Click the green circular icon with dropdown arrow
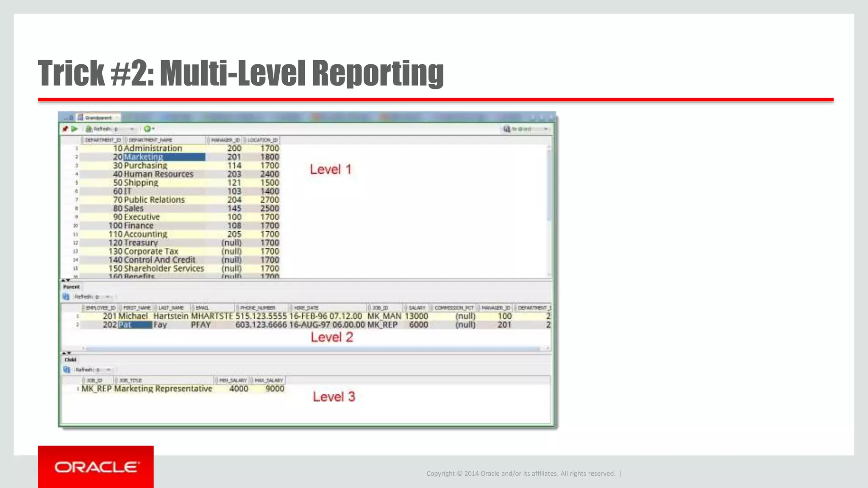Viewport: 868px width, 488px height. [149, 129]
